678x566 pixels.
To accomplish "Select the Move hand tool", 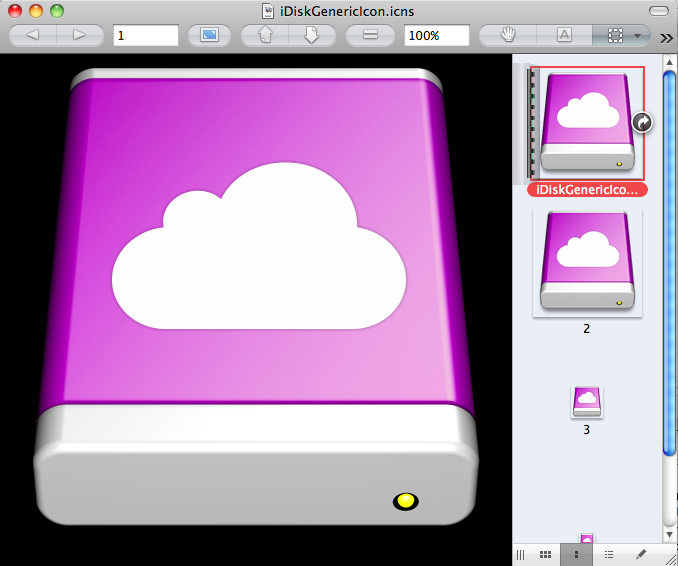I will 508,35.
